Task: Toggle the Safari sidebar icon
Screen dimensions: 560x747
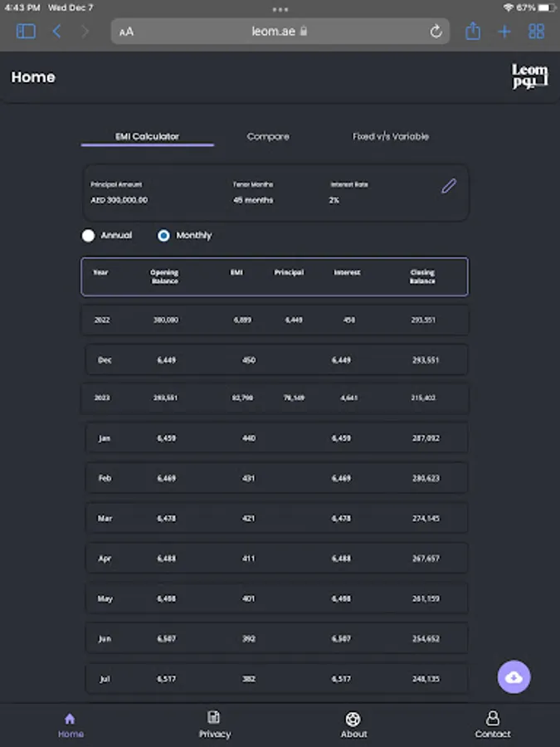Action: click(x=26, y=32)
